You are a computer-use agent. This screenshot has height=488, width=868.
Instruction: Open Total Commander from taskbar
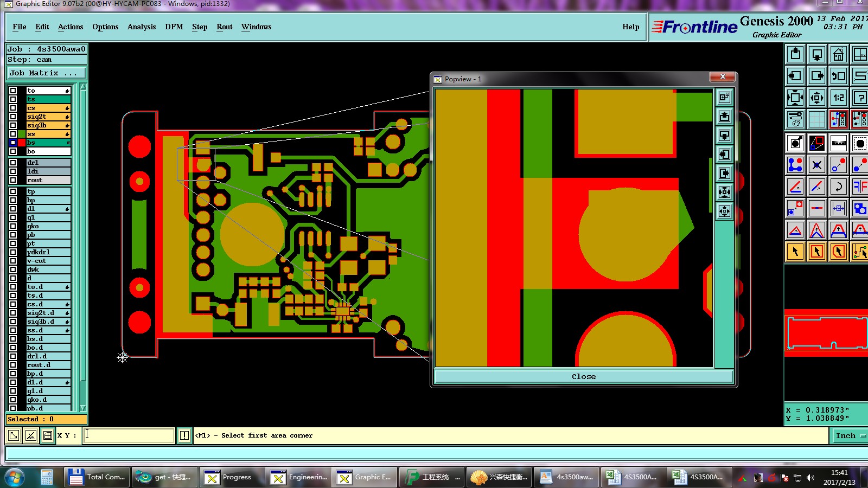(x=97, y=477)
